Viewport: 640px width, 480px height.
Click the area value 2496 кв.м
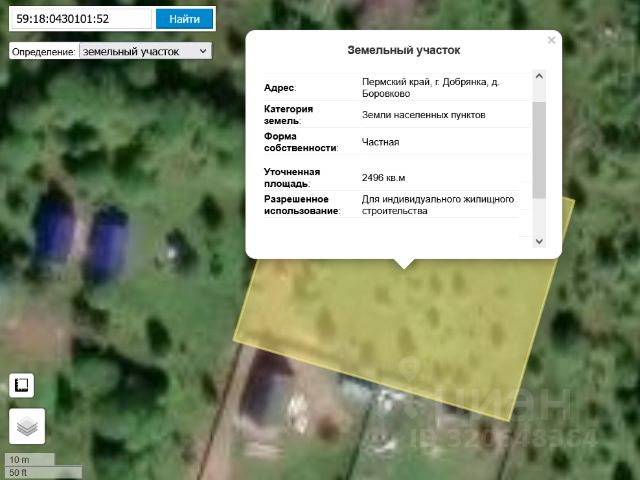[383, 178]
